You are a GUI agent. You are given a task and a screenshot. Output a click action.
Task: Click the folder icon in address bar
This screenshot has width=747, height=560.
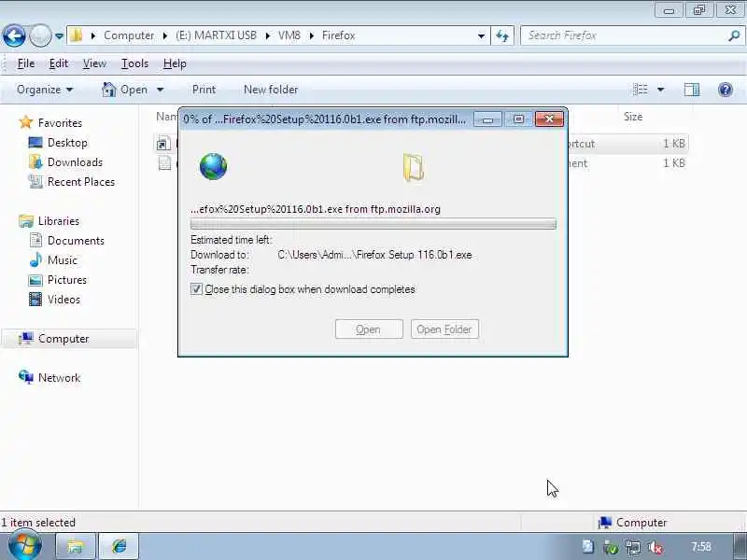point(77,35)
